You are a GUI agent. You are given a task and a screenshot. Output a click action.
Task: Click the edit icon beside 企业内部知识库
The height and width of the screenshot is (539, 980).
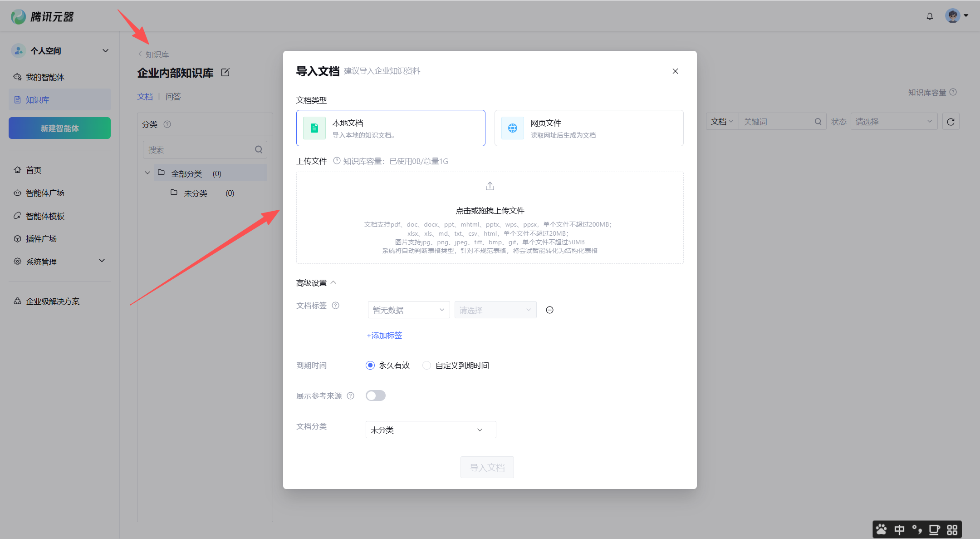pos(225,73)
